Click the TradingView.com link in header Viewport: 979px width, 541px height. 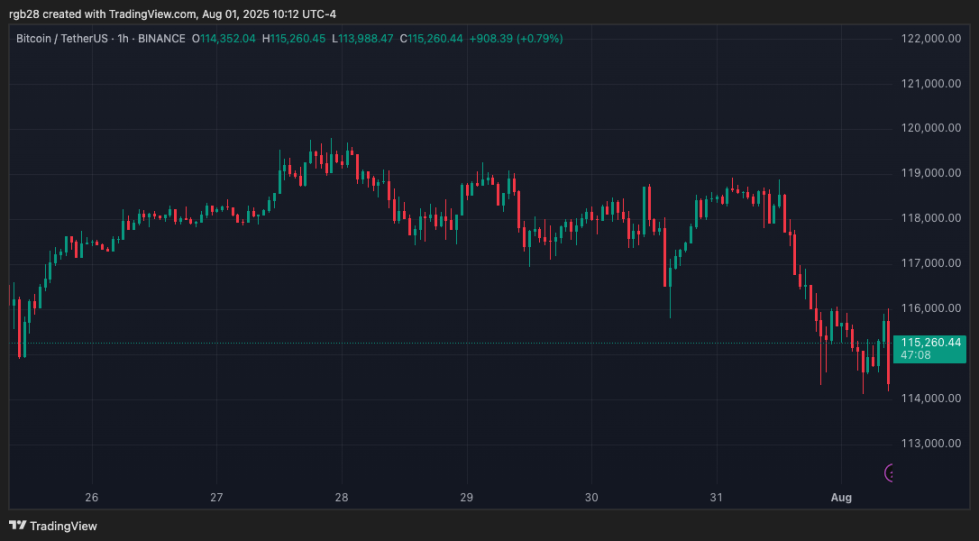pos(139,12)
